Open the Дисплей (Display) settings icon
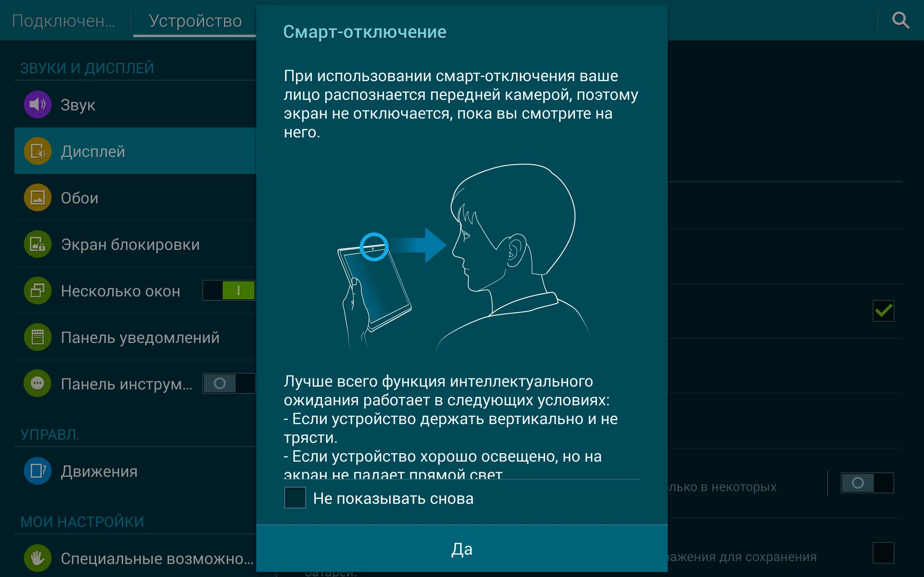The width and height of the screenshot is (924, 577). [37, 151]
